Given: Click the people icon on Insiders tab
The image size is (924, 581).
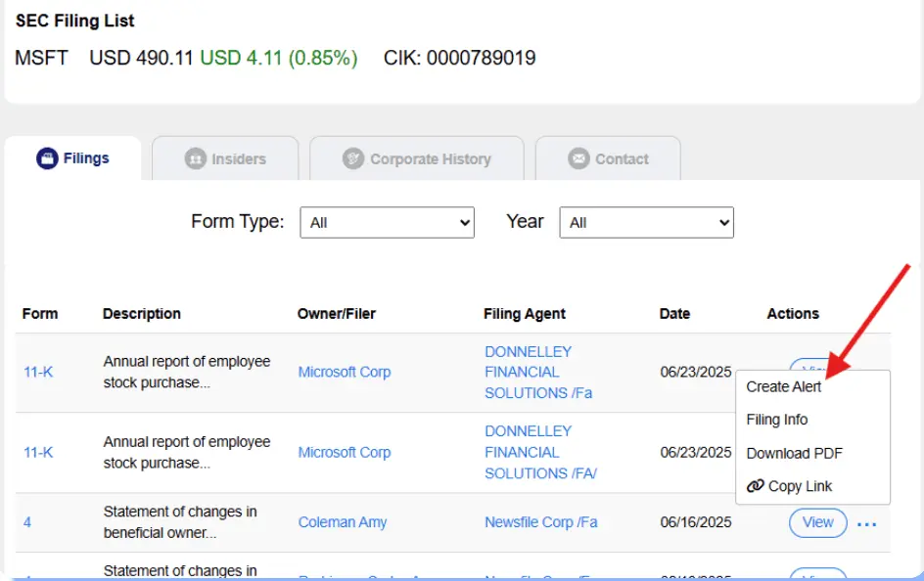Looking at the screenshot, I should pos(196,159).
